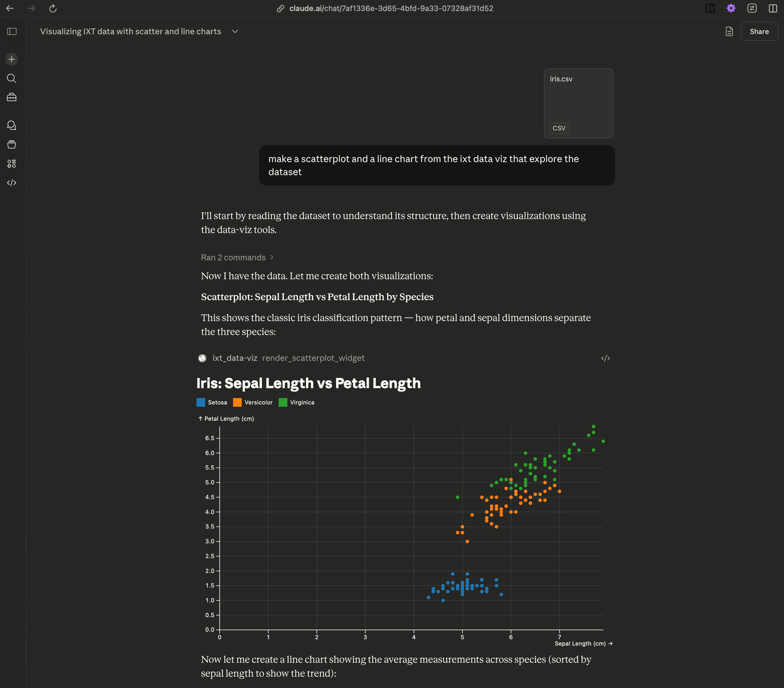
Task: Open the artifacts archive icon in sidebar
Action: [11, 144]
